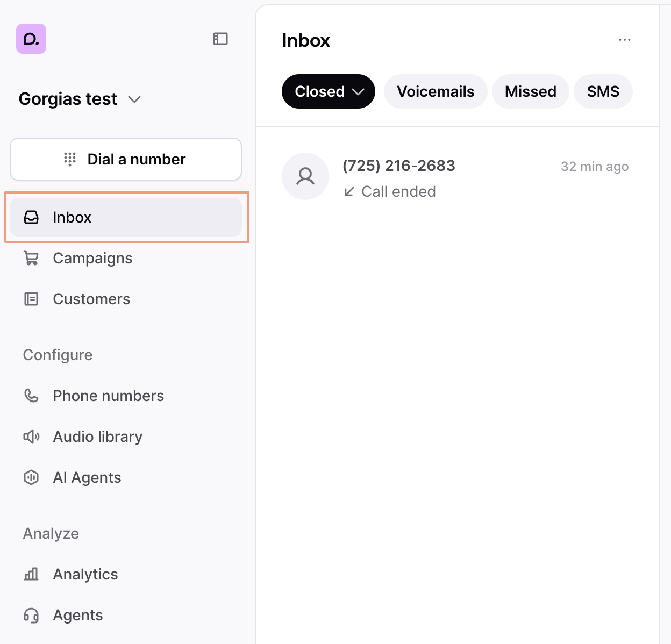Collapse the sidebar panel icon
This screenshot has height=644, width=671.
click(220, 39)
